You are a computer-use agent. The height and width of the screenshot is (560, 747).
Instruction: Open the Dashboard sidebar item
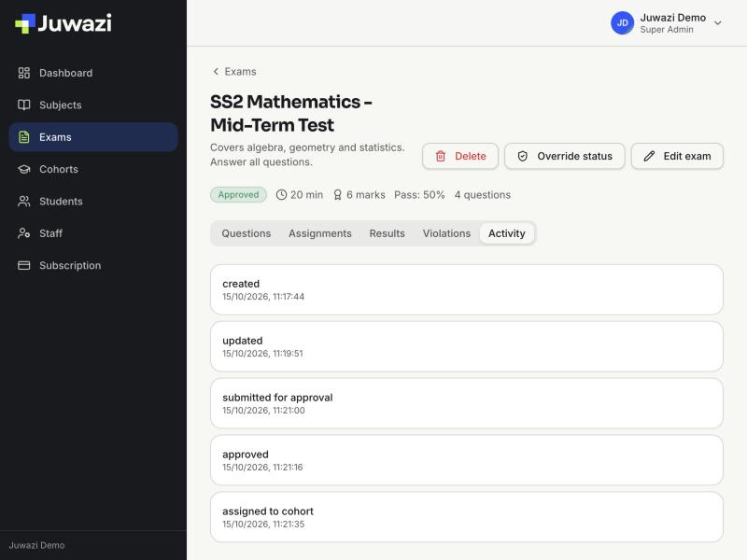pos(93,73)
